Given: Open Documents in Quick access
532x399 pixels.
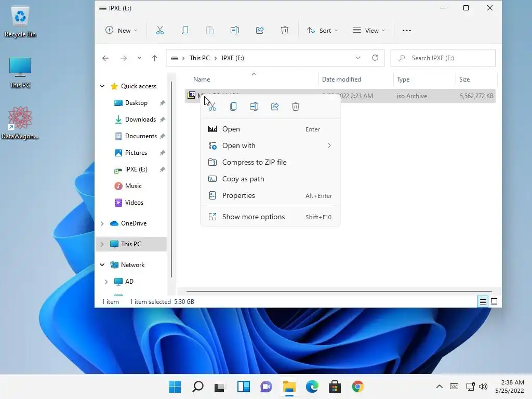Looking at the screenshot, I should (140, 136).
